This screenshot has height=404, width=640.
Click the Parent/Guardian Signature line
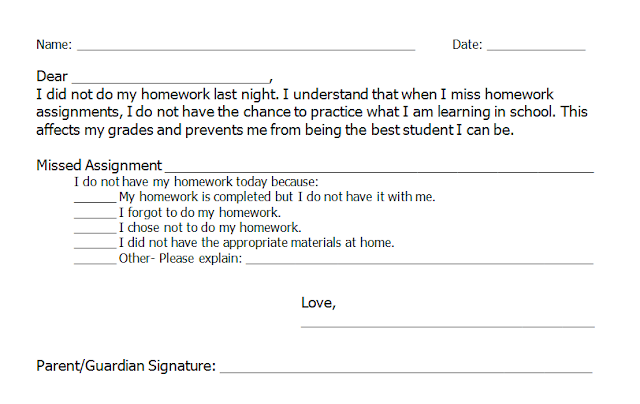point(406,370)
